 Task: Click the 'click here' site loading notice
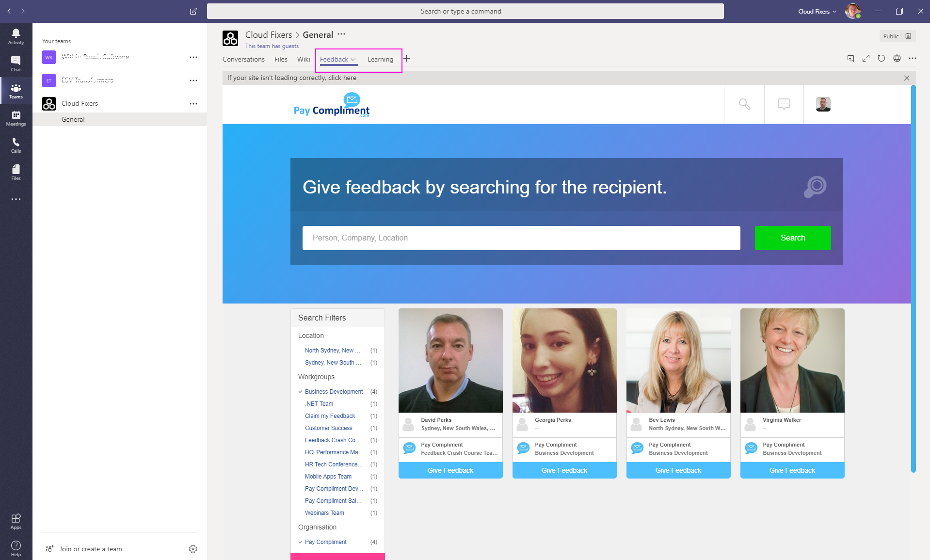click(x=342, y=78)
